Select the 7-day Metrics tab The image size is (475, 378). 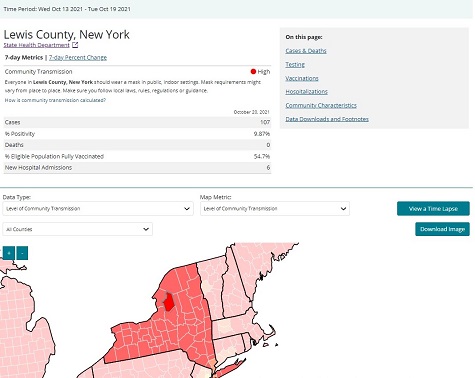pyautogui.click(x=24, y=57)
